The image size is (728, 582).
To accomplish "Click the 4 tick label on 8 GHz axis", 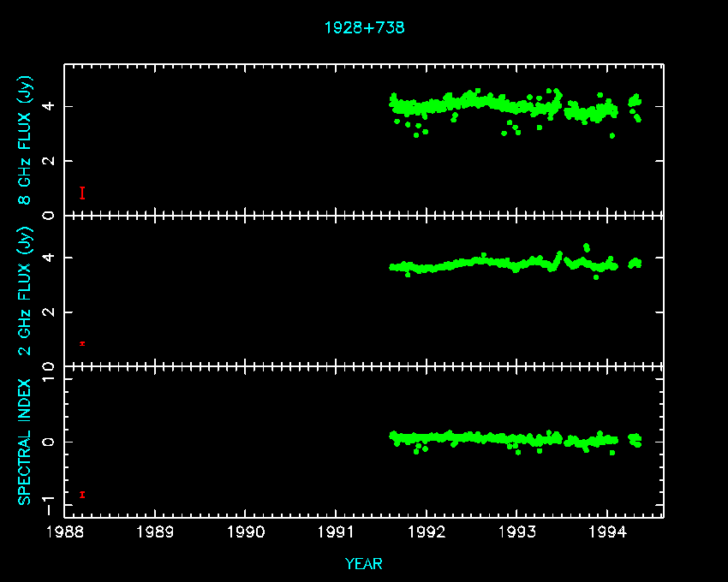I will click(x=52, y=107).
